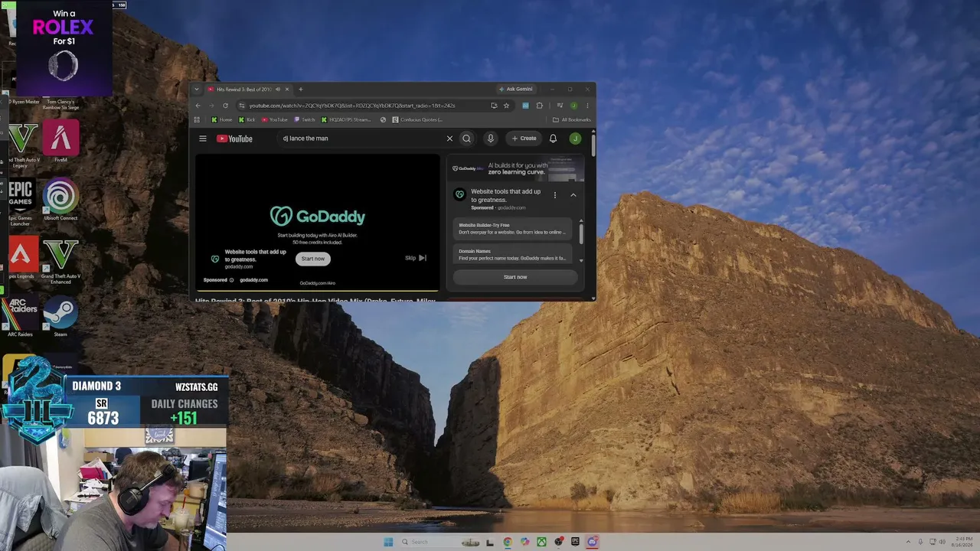Click Start now on the video ad overlay
The height and width of the screenshot is (551, 980).
[x=313, y=259]
